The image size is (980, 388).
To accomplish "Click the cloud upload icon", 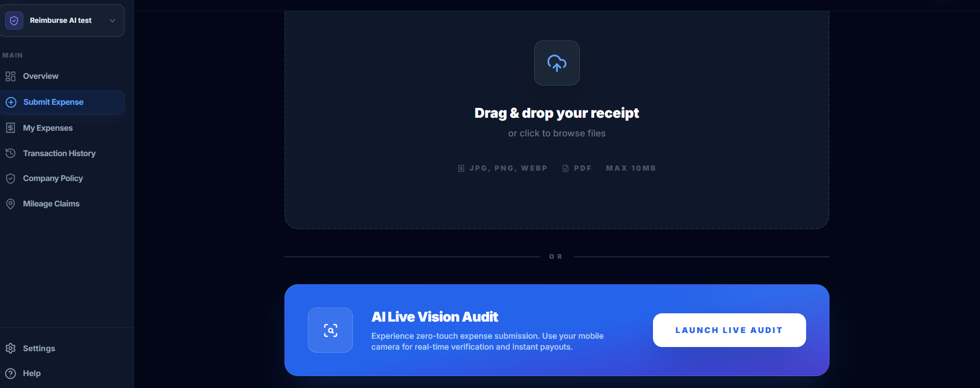I will point(556,63).
